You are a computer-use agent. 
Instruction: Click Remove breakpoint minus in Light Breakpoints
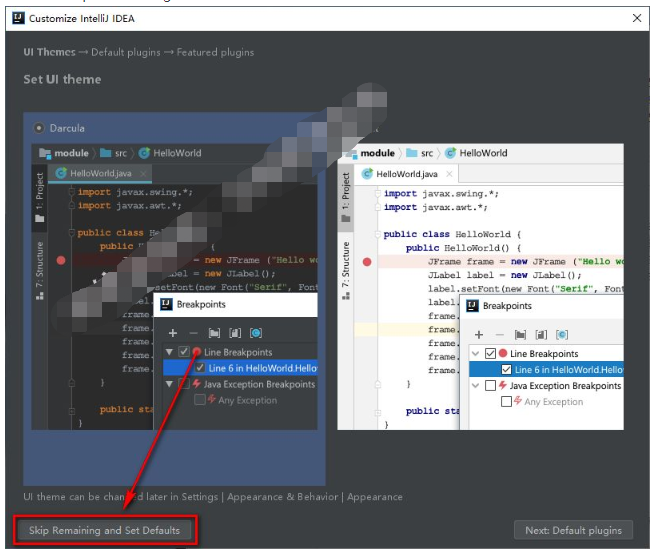pyautogui.click(x=499, y=335)
